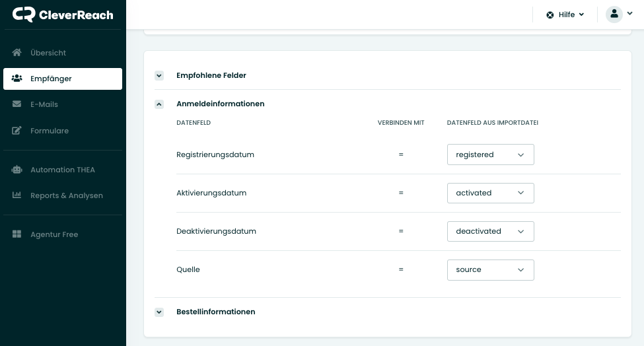Image resolution: width=644 pixels, height=346 pixels.
Task: Click the chart icon beside Reports & Analysen
Action: [x=17, y=195]
